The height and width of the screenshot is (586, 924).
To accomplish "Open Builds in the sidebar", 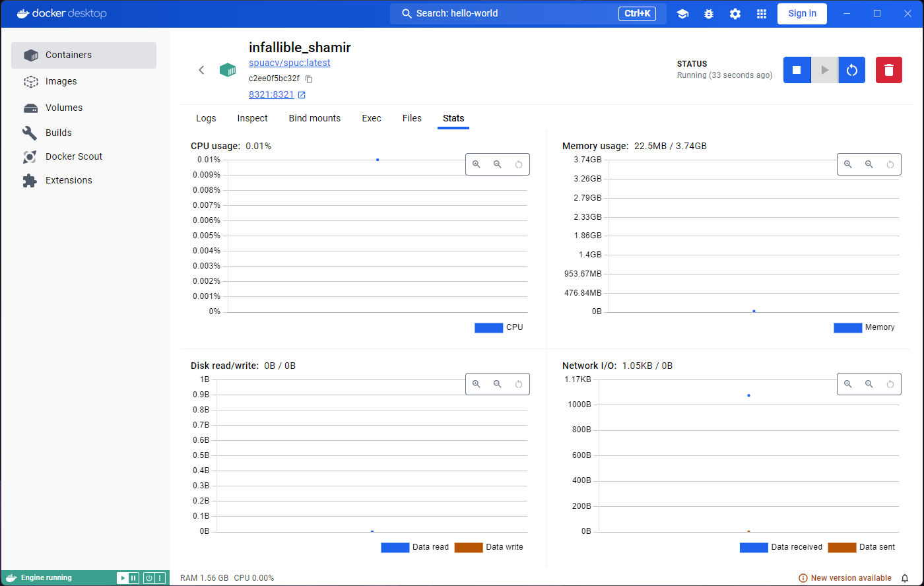I will pos(84,133).
